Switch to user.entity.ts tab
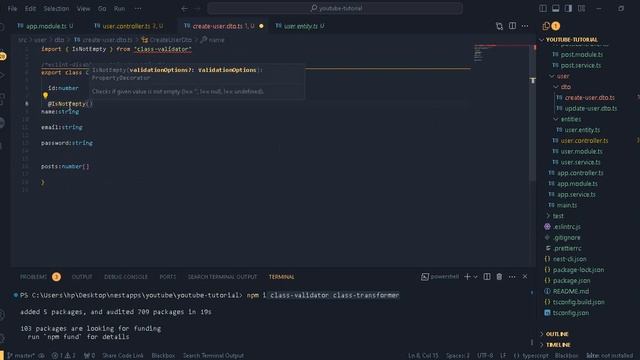Screen dimensions: 640x360 coord(300,26)
